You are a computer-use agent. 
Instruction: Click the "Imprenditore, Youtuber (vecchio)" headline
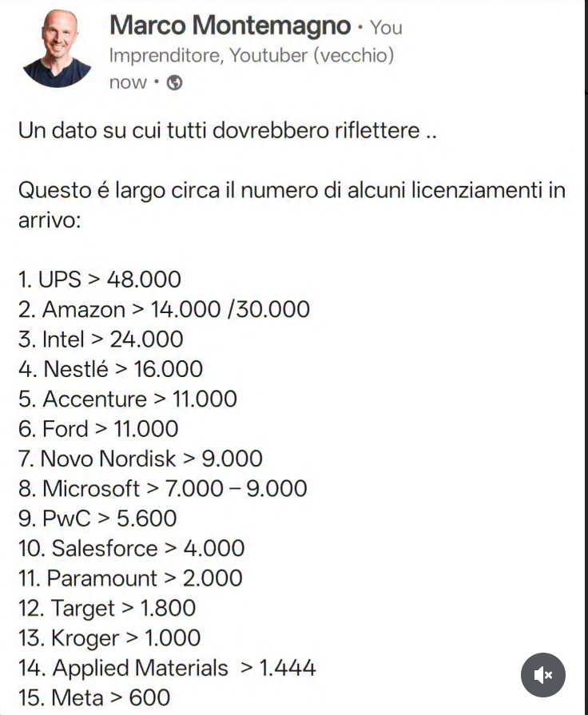[x=251, y=56]
